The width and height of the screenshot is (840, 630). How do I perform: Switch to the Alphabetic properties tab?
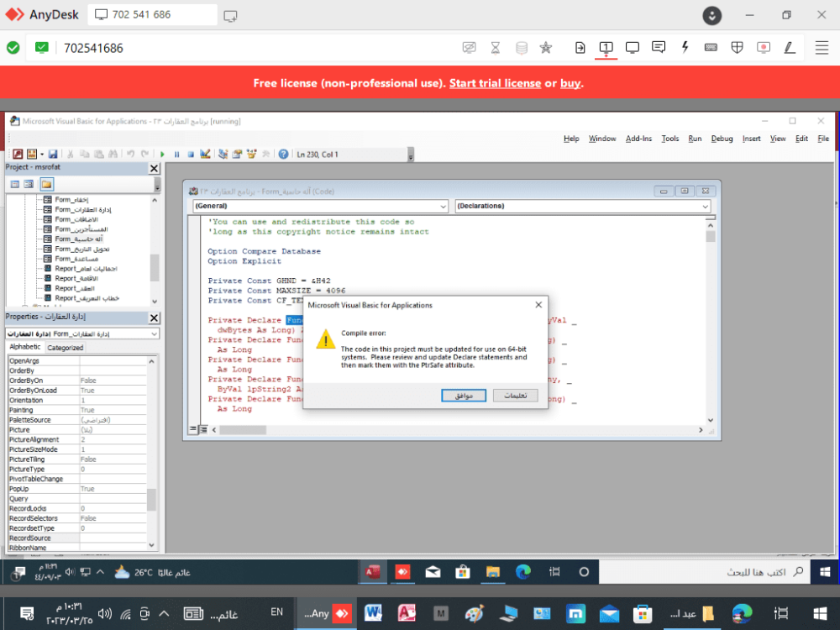25,347
